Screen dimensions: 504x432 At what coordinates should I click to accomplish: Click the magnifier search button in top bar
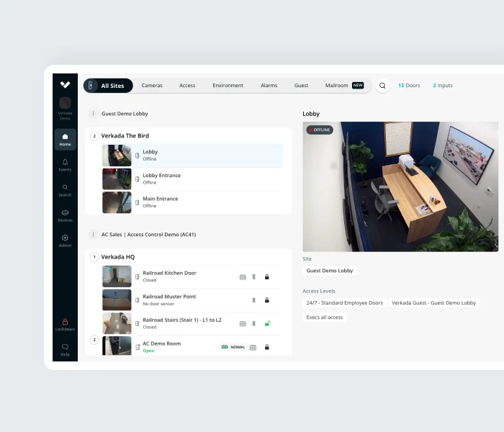click(382, 86)
